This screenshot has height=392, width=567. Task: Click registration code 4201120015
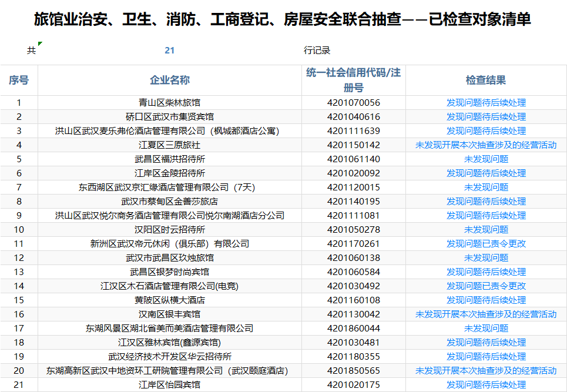pyautogui.click(x=354, y=187)
